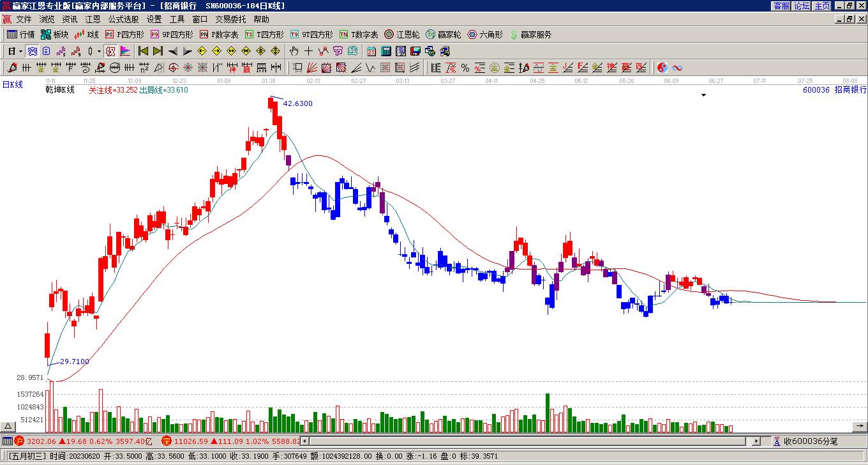The height and width of the screenshot is (465, 868).
Task: Select the hand pan tool
Action: (x=294, y=51)
